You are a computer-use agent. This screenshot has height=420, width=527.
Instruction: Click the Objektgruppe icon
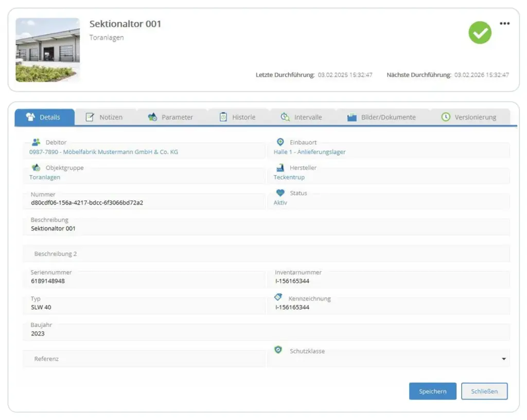tap(36, 168)
